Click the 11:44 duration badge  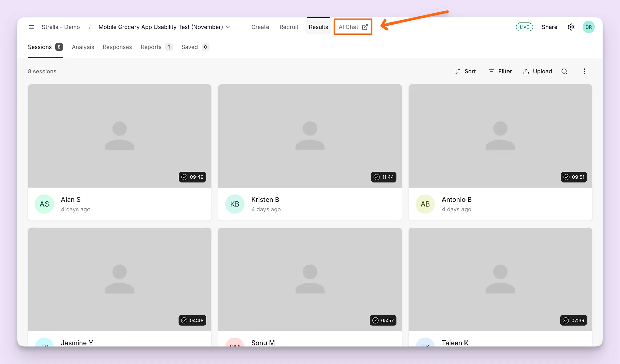pos(384,177)
